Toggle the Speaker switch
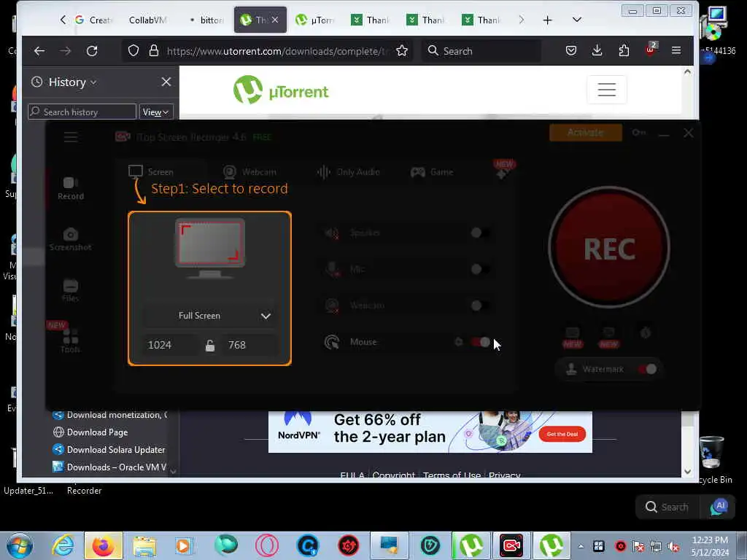The image size is (747, 560). (x=480, y=233)
